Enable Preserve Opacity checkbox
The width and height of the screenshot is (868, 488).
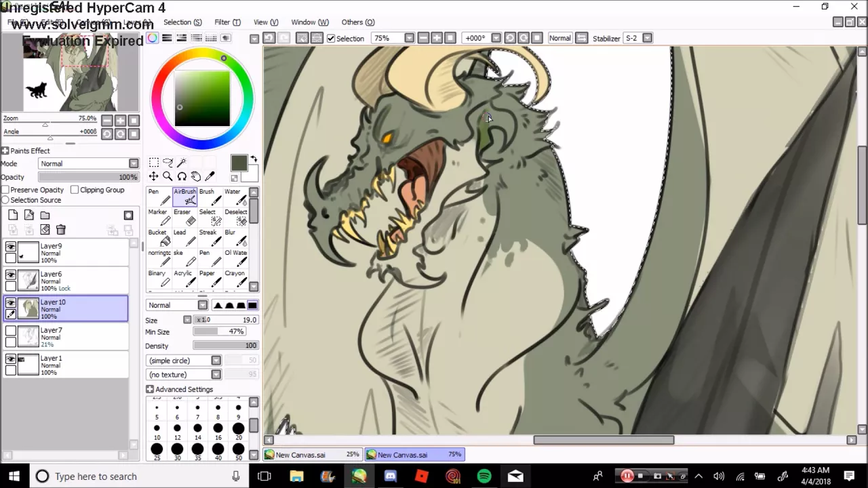tap(5, 190)
